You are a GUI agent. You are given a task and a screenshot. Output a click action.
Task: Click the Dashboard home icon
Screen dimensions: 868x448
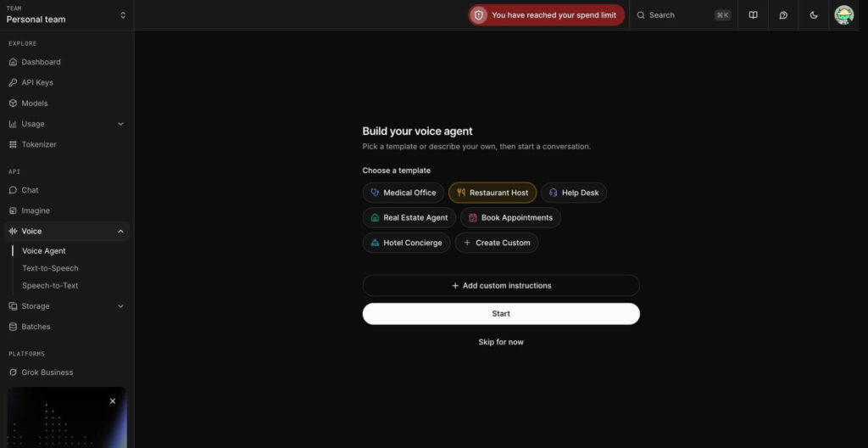[13, 62]
